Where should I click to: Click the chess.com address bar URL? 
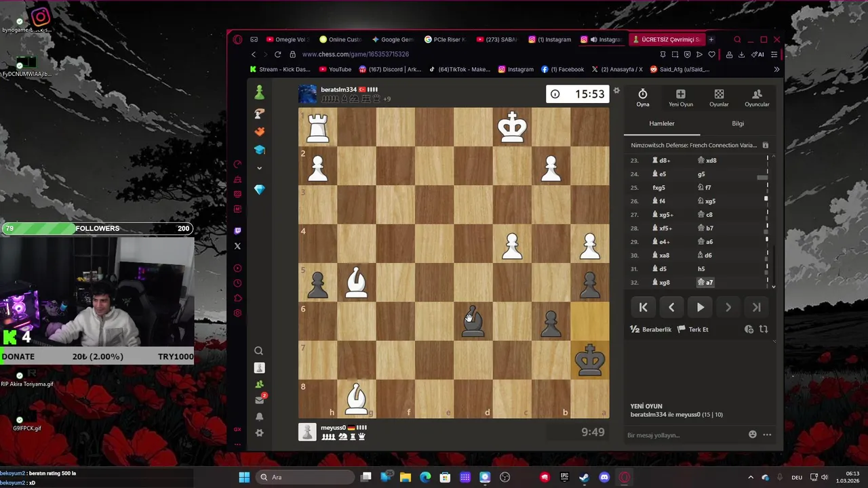(355, 54)
